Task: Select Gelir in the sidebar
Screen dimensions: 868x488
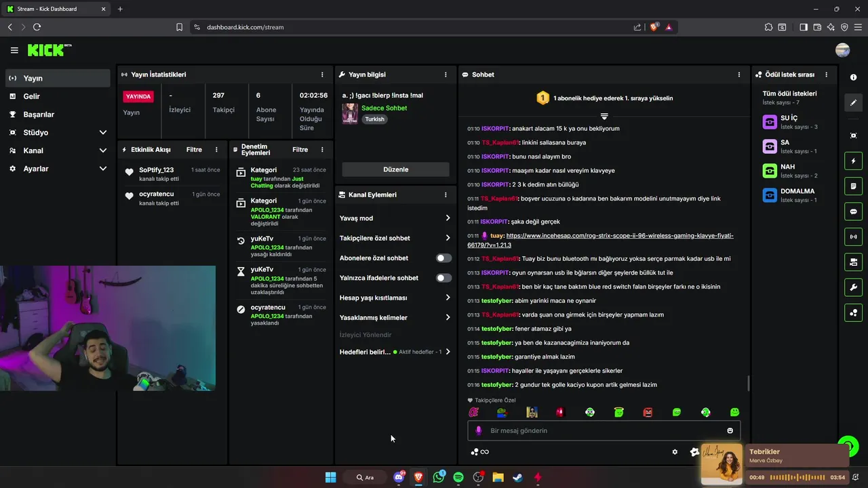Action: [x=58, y=96]
